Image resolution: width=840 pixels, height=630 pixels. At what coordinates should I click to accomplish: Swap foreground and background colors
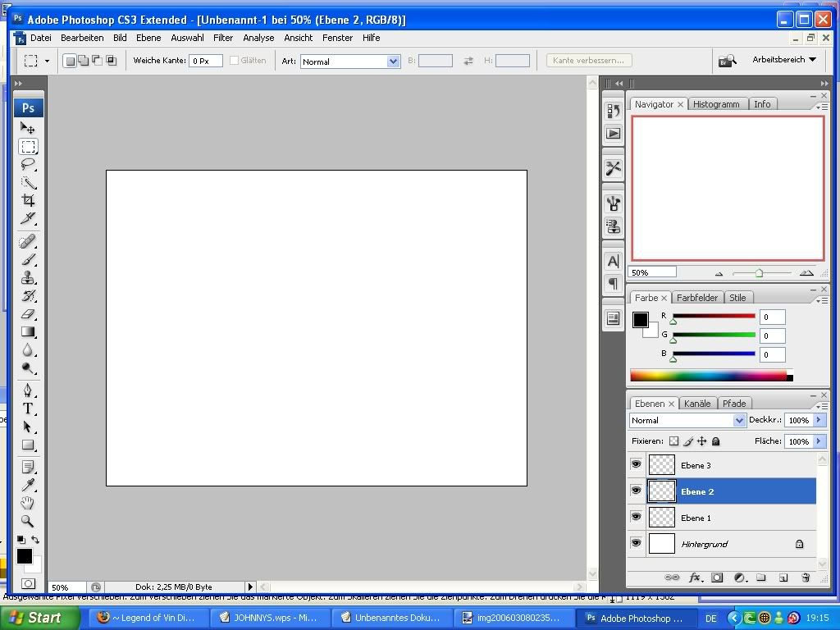35,540
